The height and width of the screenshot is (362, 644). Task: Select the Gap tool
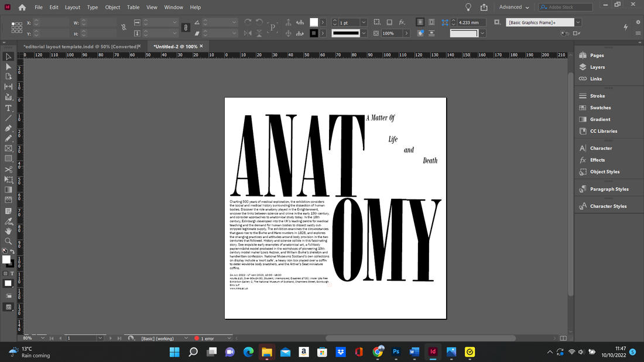coord(8,87)
